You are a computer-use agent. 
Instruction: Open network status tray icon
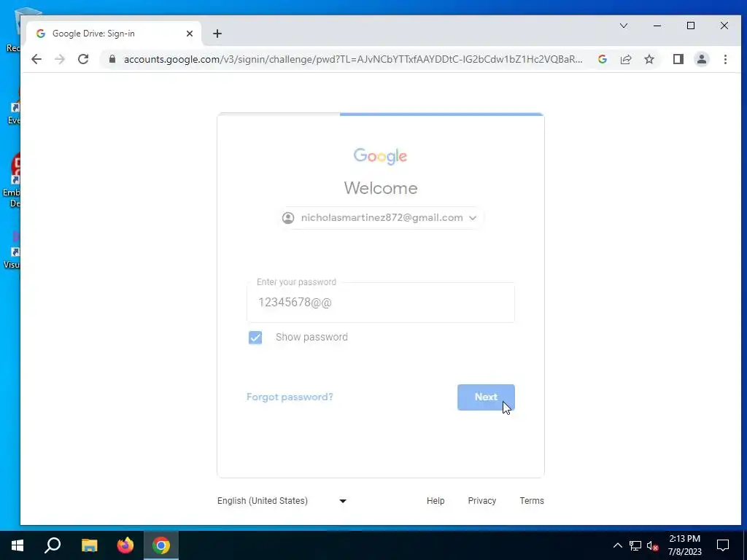click(x=635, y=545)
